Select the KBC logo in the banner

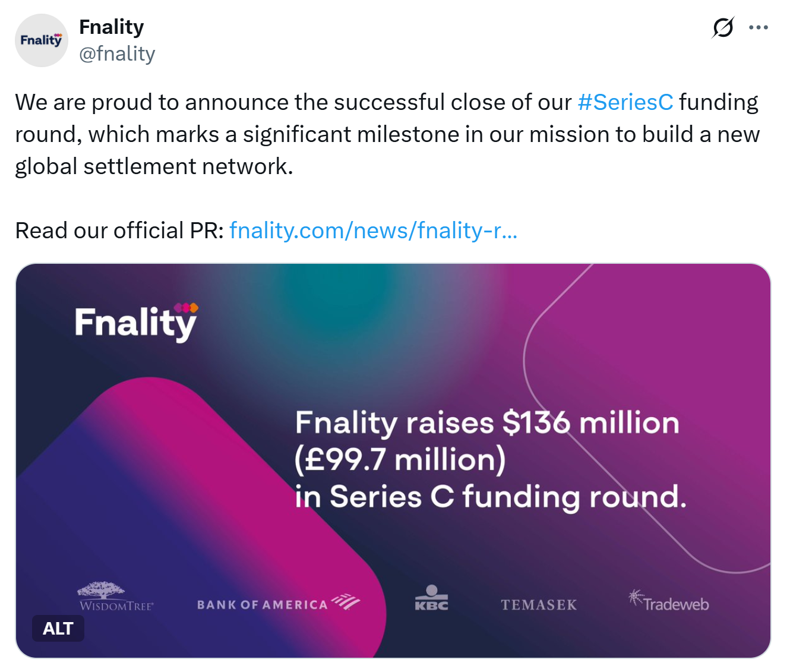(x=431, y=598)
